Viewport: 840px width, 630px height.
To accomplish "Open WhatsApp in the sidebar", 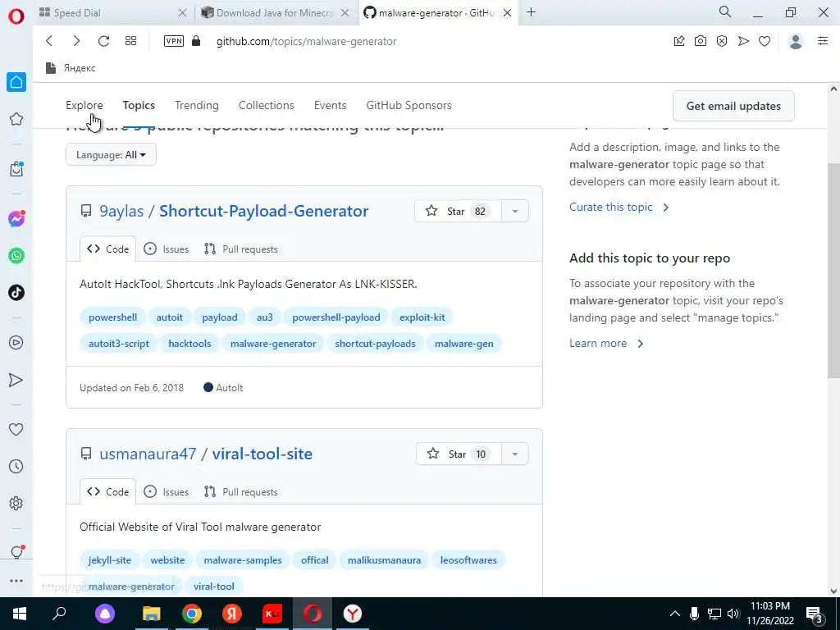I will coord(16,256).
